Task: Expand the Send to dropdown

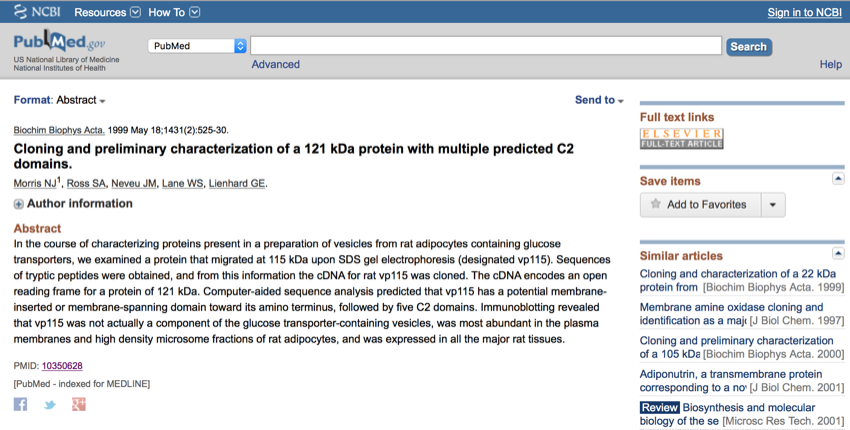Action: (599, 100)
